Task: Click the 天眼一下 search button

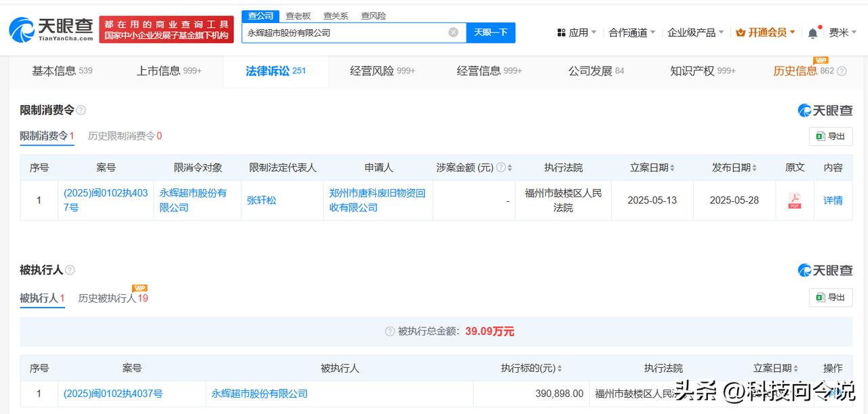Action: pyautogui.click(x=491, y=33)
